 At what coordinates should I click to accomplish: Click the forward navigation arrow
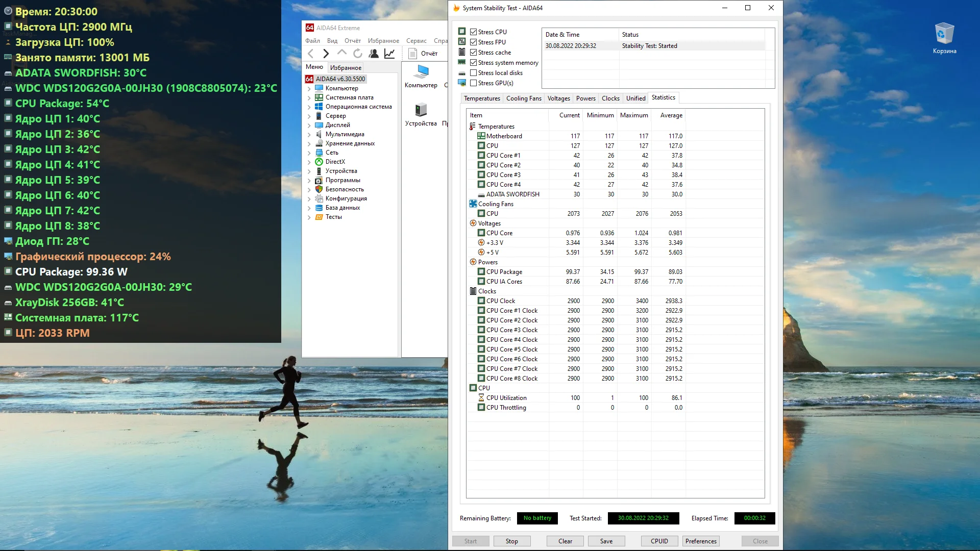326,54
